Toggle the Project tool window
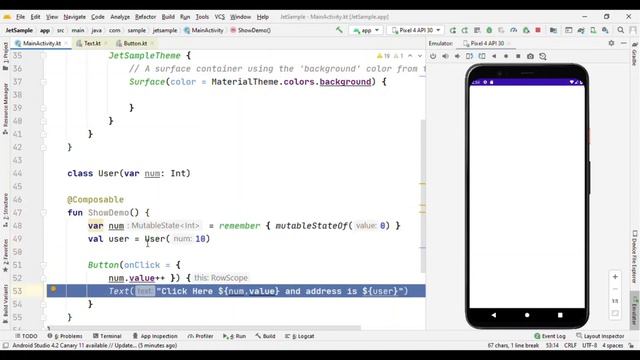 5,56
